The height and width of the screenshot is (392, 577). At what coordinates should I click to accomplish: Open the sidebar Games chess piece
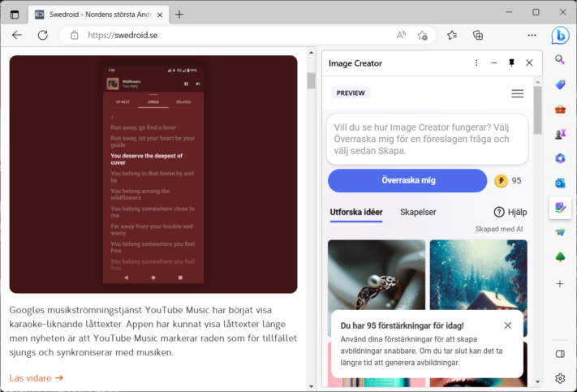tap(560, 134)
